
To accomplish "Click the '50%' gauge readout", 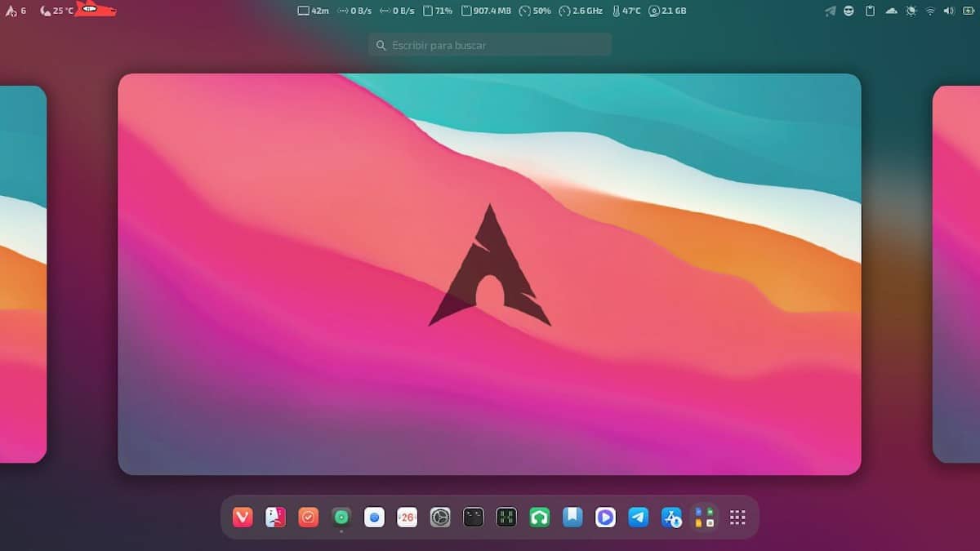I will click(535, 11).
